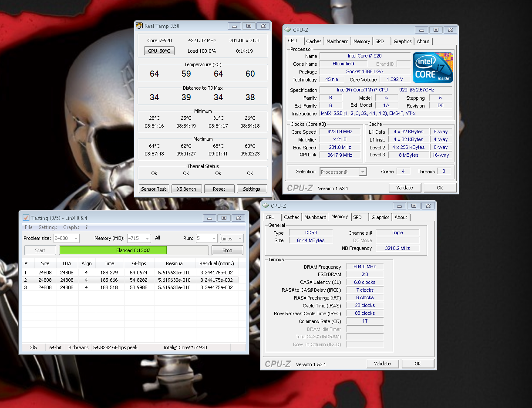Click the Code Name value Bloomfield

coord(343,64)
